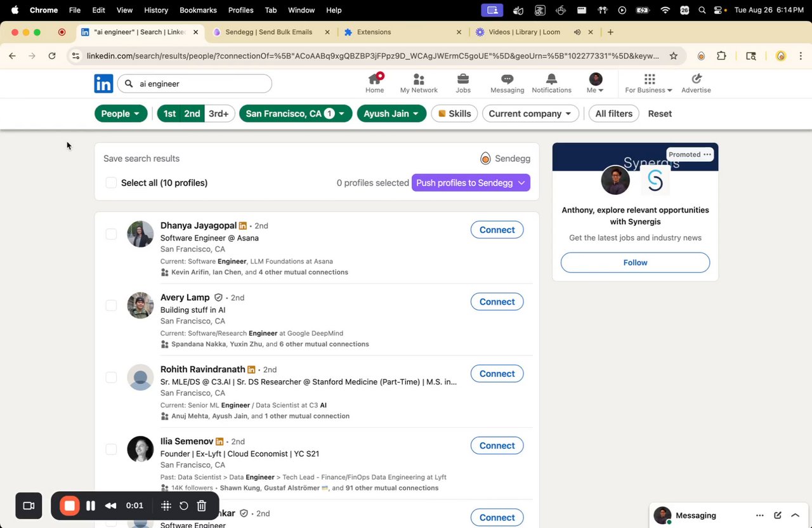Check Dhanya Jayagopal's profile checkbox
Image resolution: width=812 pixels, height=528 pixels.
[x=111, y=234]
